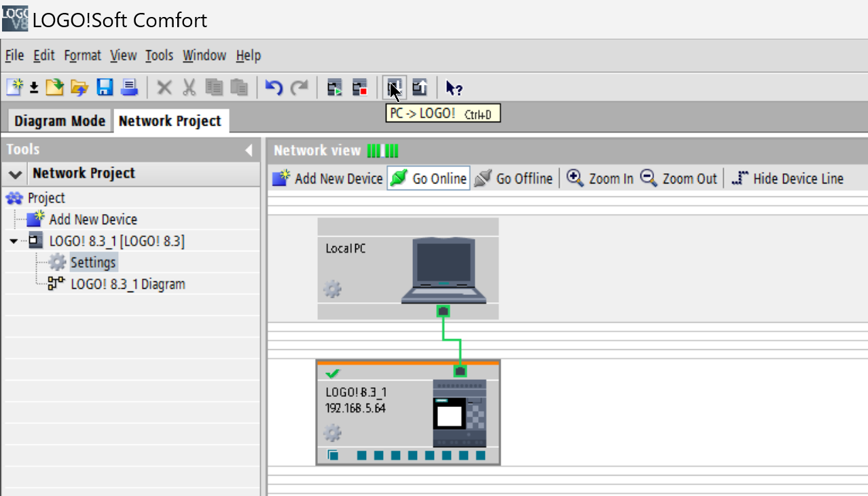Screen dimensions: 868x496
Task: Open the New file dropdown arrow
Action: [x=33, y=88]
